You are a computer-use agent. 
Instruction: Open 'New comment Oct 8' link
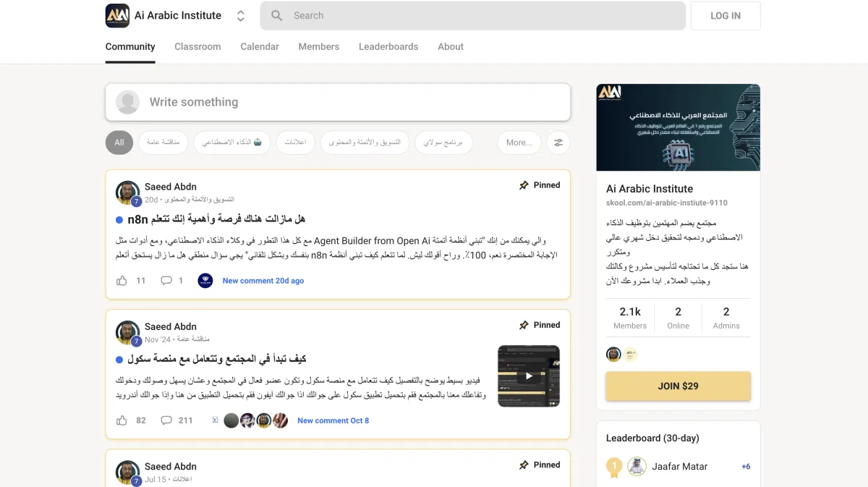click(x=333, y=420)
